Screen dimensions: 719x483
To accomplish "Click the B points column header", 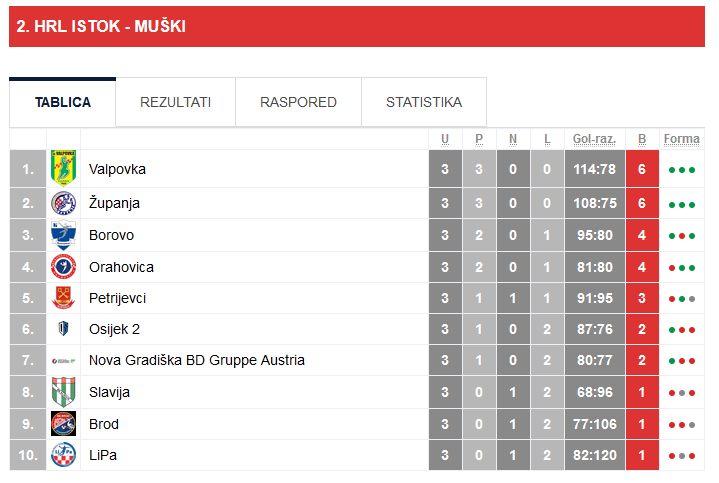I will click(x=642, y=139).
